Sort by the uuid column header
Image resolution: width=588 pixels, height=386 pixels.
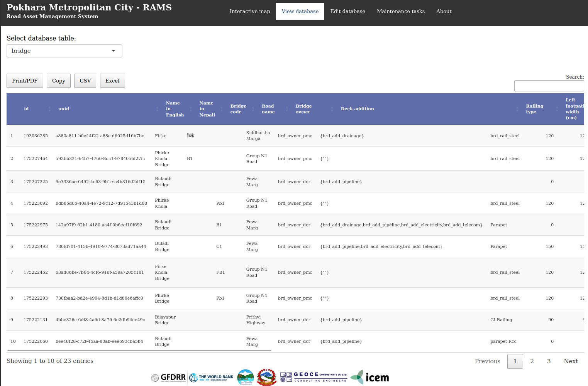[64, 109]
